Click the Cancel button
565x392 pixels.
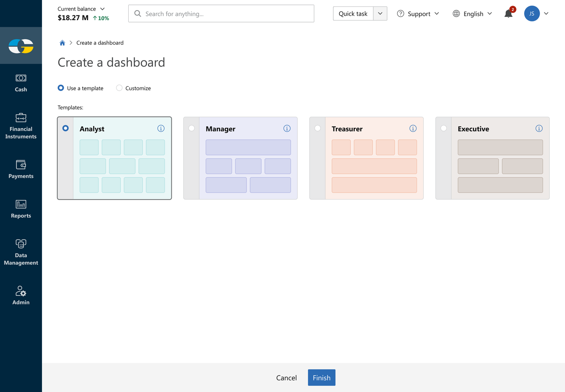[287, 378]
